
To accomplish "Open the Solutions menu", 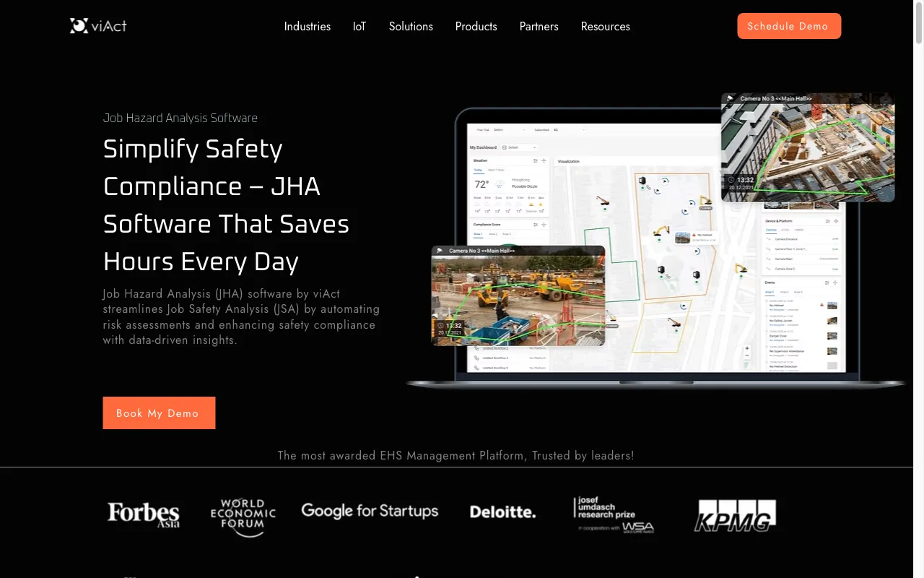I will 411,27.
